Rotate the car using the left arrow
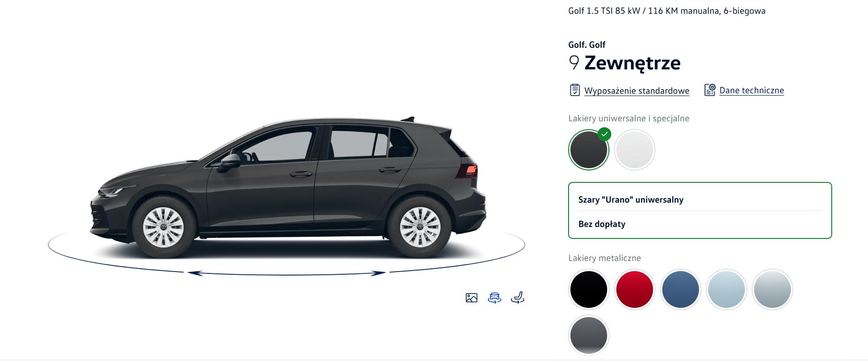Screen dimensions: 868x363 point(195,273)
